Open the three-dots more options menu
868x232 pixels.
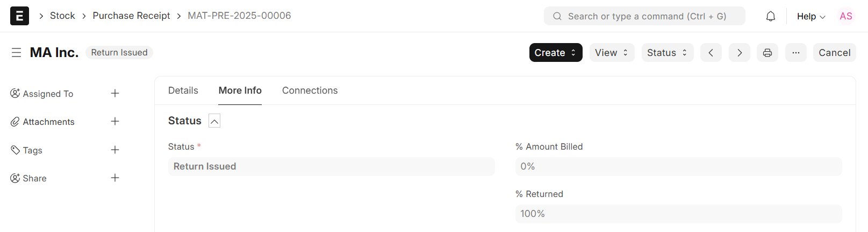point(795,53)
